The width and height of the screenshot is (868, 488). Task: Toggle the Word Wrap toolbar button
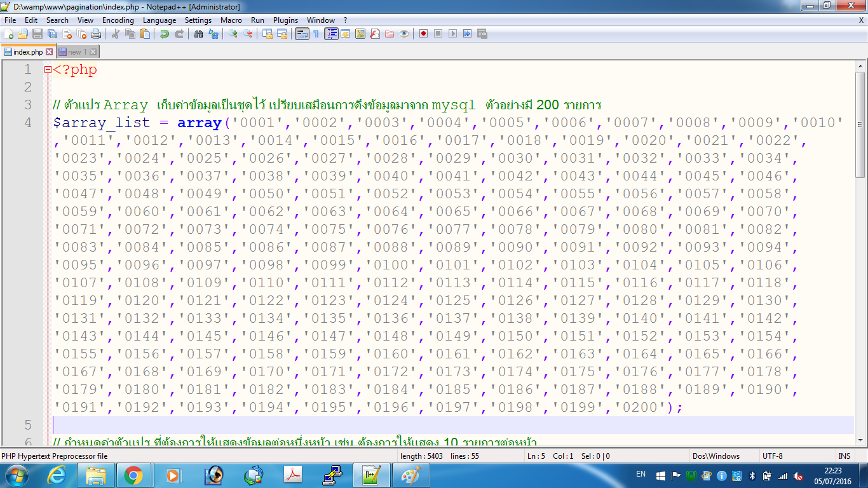point(302,34)
